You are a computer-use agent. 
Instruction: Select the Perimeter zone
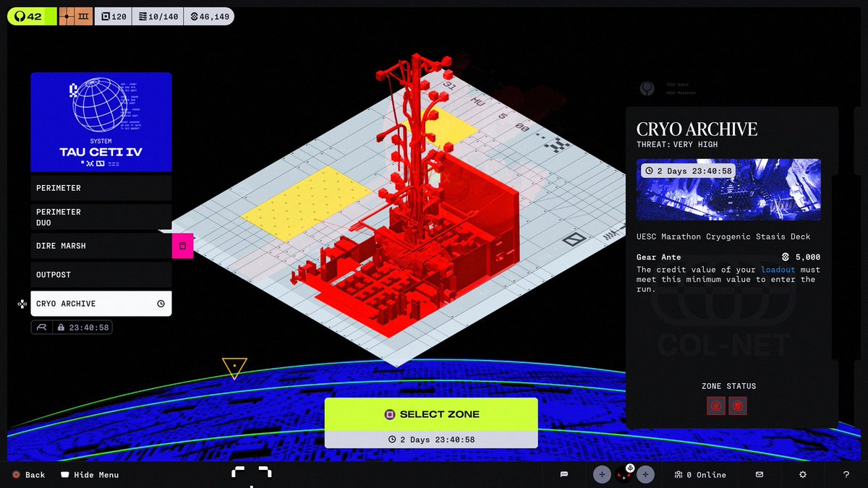tap(101, 188)
